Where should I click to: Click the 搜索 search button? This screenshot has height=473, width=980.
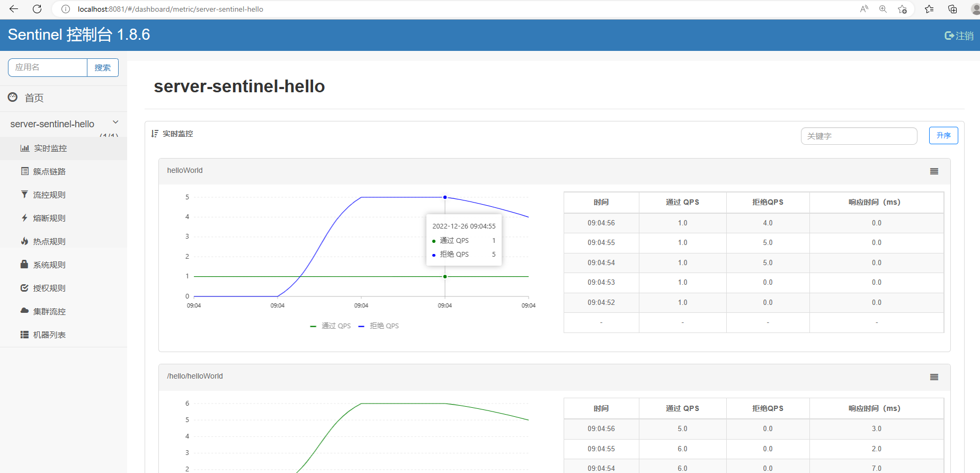click(x=103, y=67)
